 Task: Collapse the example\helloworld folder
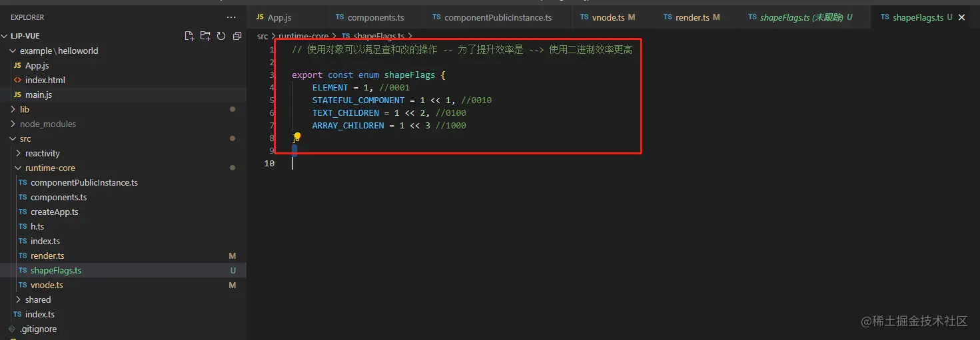(x=13, y=51)
